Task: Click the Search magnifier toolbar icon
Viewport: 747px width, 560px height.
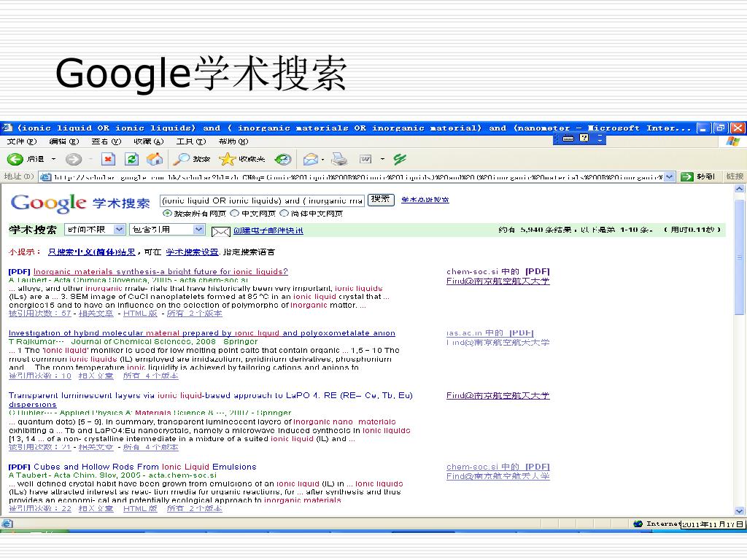Action: point(181,159)
